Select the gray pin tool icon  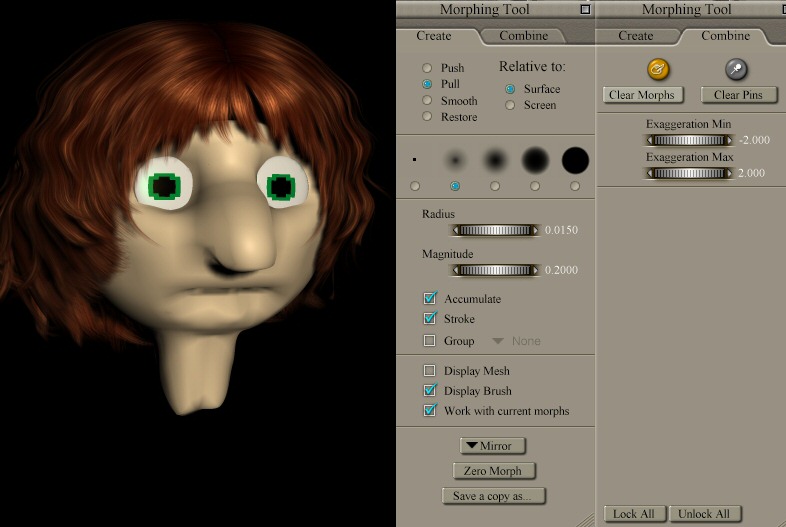tap(736, 69)
